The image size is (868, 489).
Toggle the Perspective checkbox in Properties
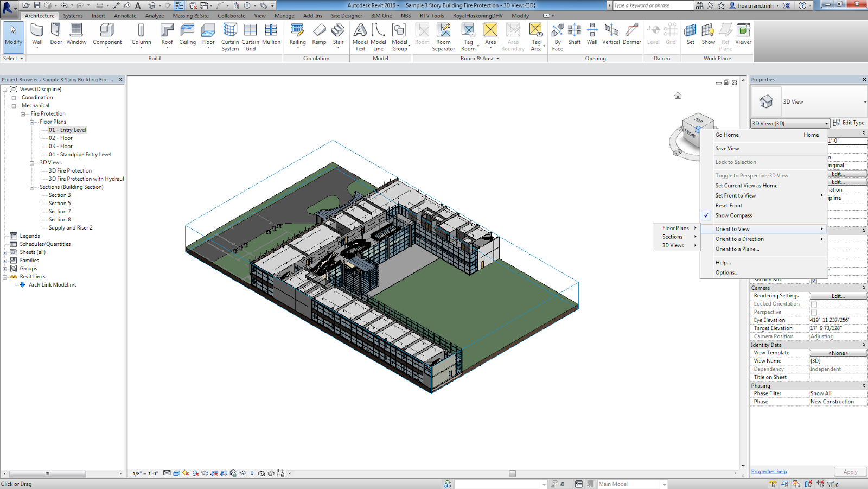point(814,312)
